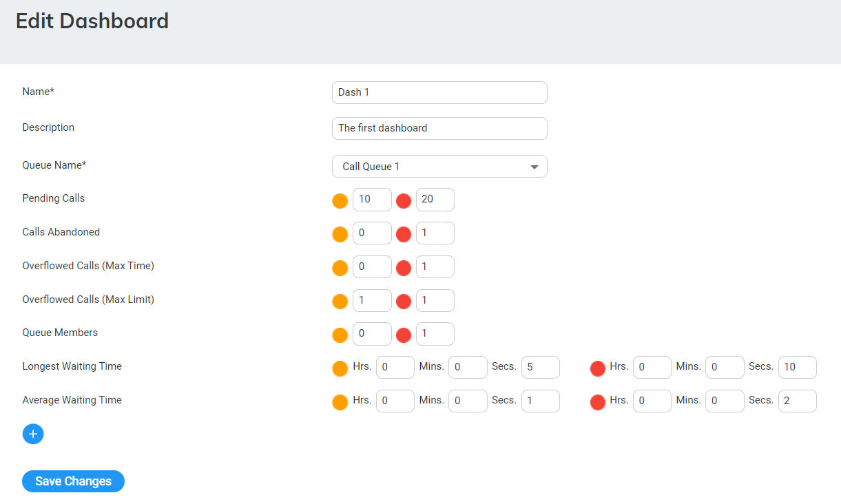This screenshot has height=504, width=841.
Task: Select Longest Waiting Time orange Secs field
Action: (x=540, y=367)
